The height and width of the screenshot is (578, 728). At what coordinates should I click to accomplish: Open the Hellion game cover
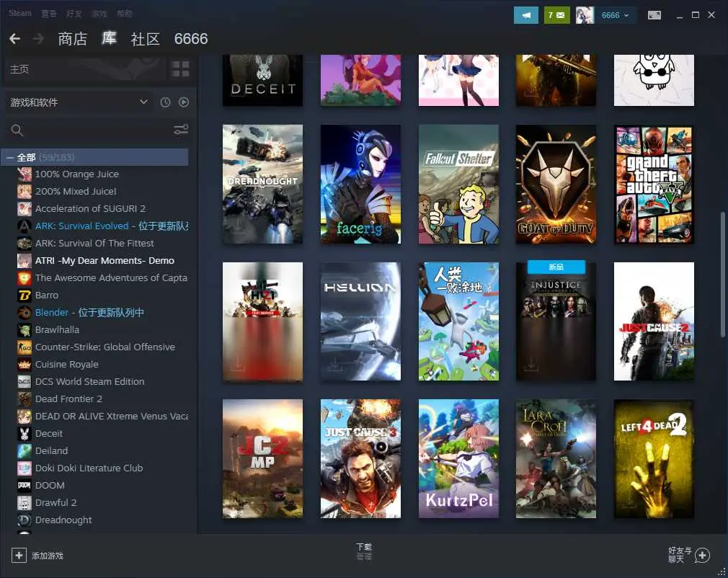tap(360, 321)
